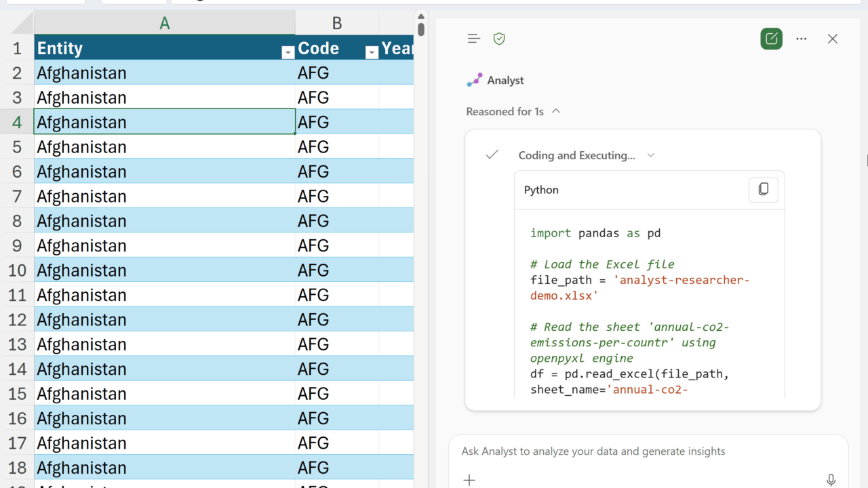Click the plus attach icon
The image size is (868, 488).
point(469,480)
